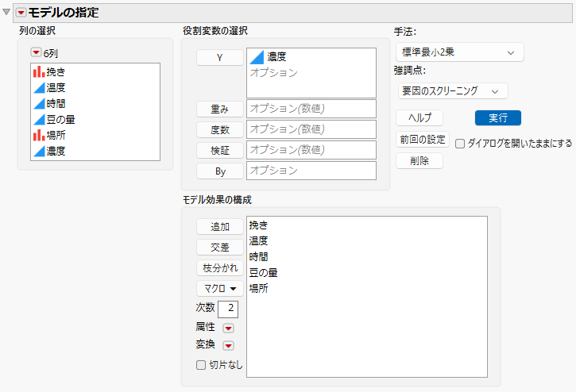
Task: Click the 前回の設定 button
Action: point(423,140)
